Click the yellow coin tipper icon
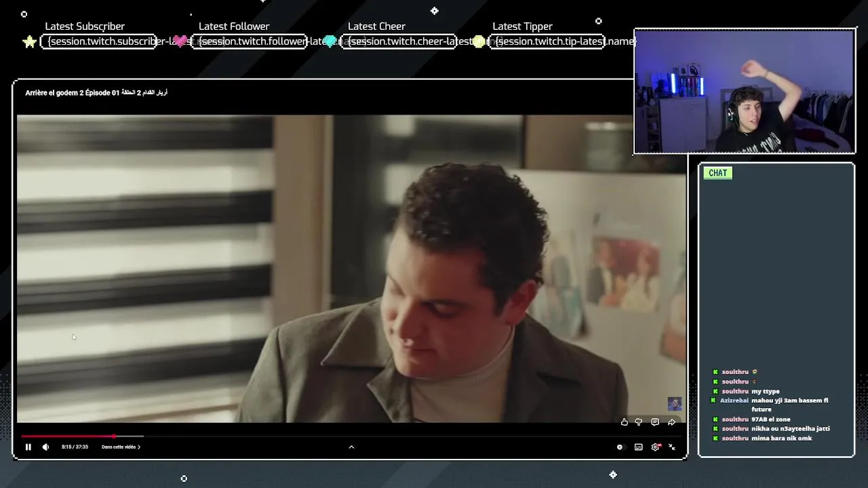 479,42
